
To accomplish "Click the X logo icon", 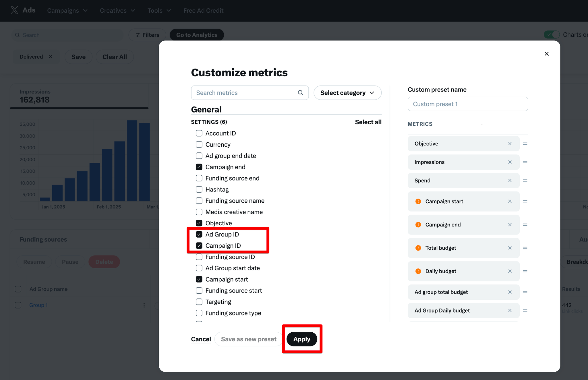I will coord(14,10).
